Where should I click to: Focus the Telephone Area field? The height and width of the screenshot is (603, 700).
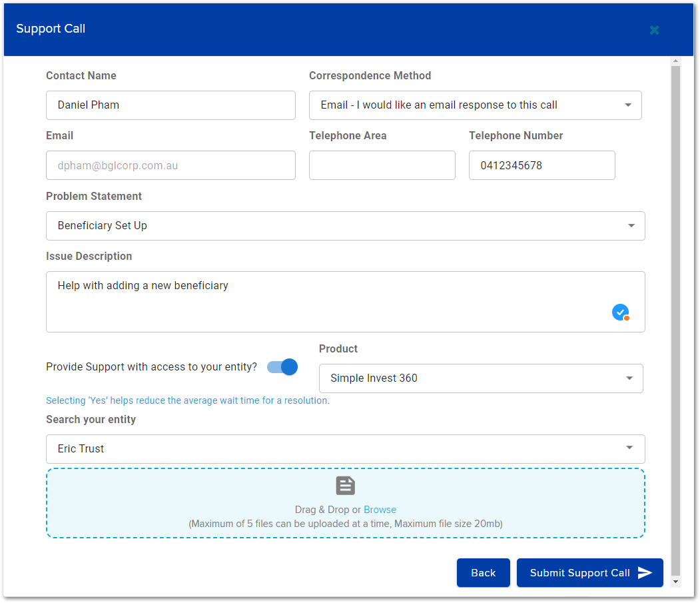click(382, 165)
